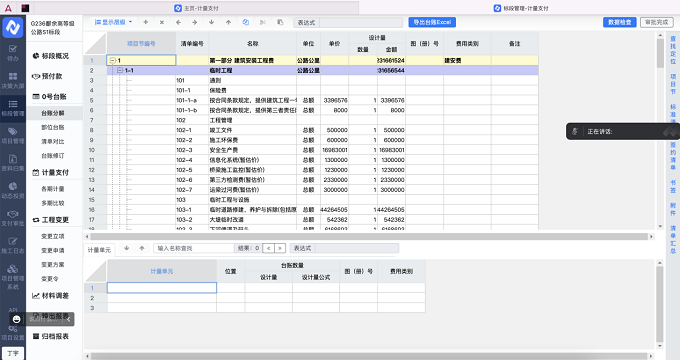Collapse tree node 1-1 in second row
The image size is (680, 360).
[120, 70]
